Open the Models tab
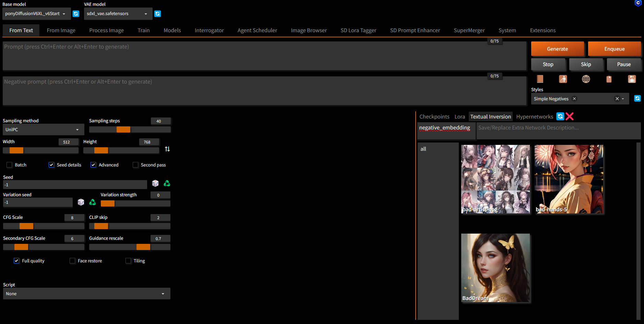The width and height of the screenshot is (644, 324). point(172,30)
